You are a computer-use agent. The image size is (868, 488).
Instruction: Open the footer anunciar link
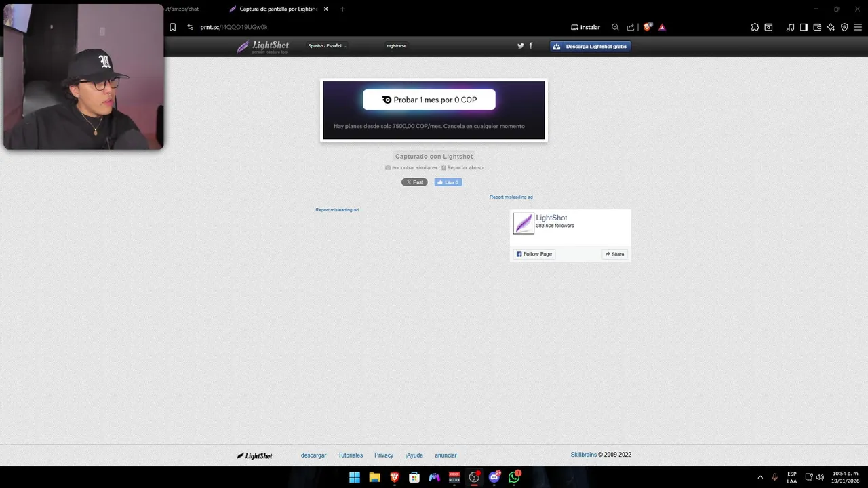446,455
